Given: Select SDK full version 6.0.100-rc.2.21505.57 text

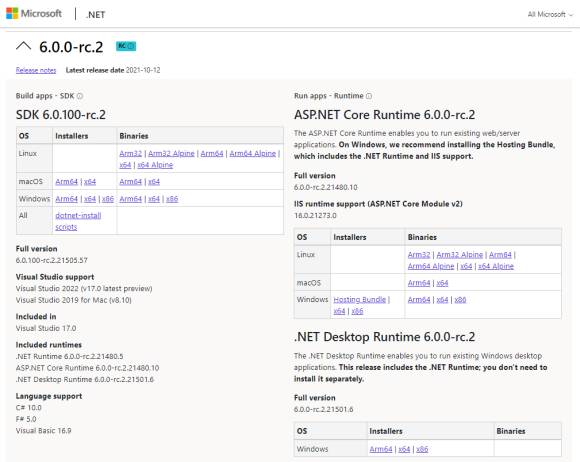Looking at the screenshot, I should (x=52, y=260).
